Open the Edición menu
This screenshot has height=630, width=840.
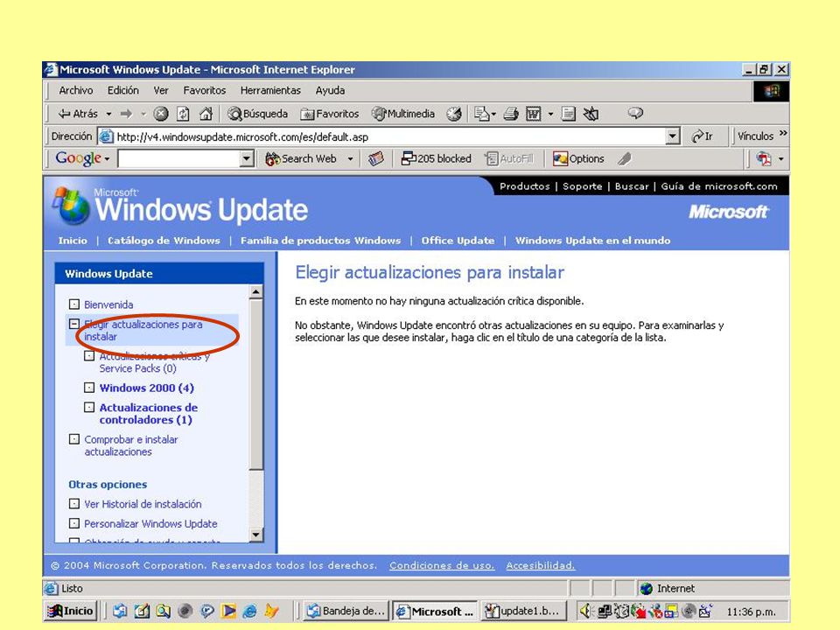pos(123,90)
